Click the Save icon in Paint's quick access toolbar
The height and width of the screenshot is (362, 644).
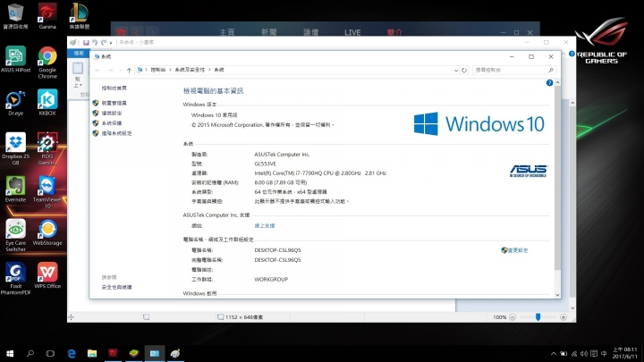click(86, 42)
